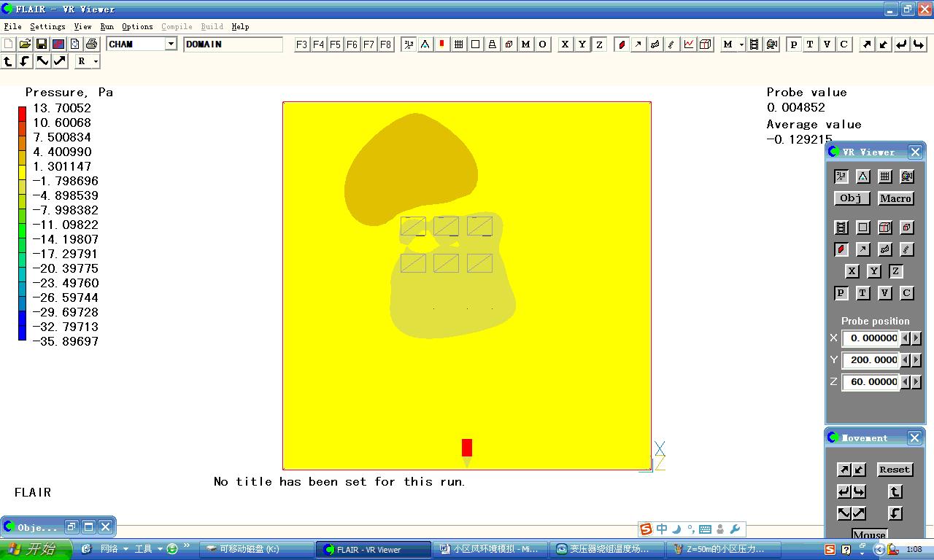
Task: Click the Reset button in Movement panel
Action: tap(895, 470)
